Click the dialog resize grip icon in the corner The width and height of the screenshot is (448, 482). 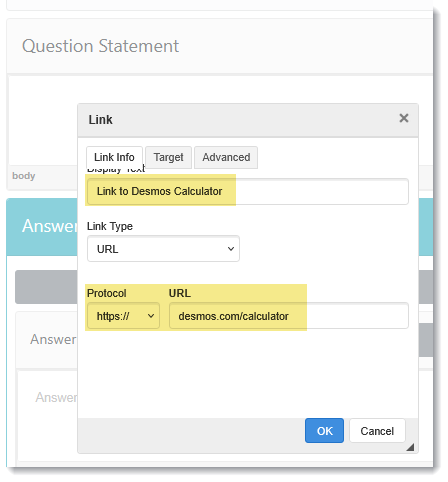[410, 447]
